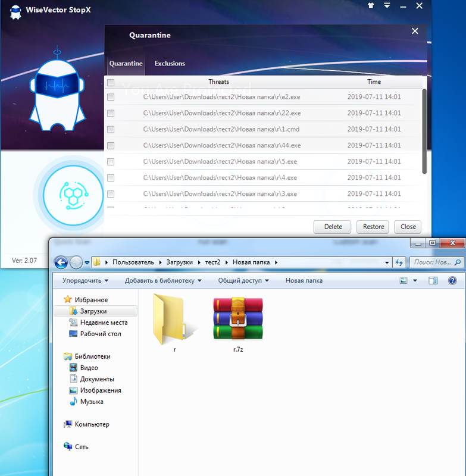Check the box for e2.exe threat
The image size is (466, 476).
point(111,97)
